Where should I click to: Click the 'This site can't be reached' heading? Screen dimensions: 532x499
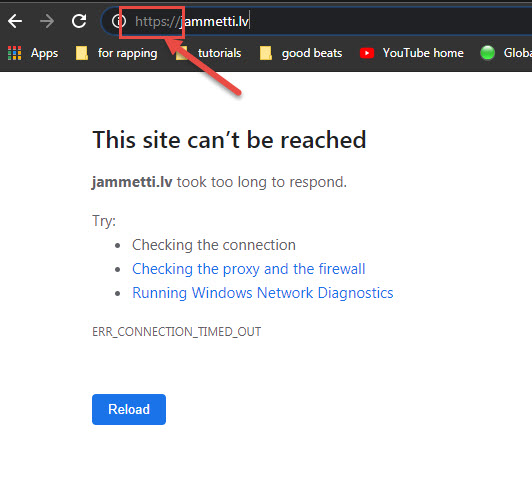[229, 139]
